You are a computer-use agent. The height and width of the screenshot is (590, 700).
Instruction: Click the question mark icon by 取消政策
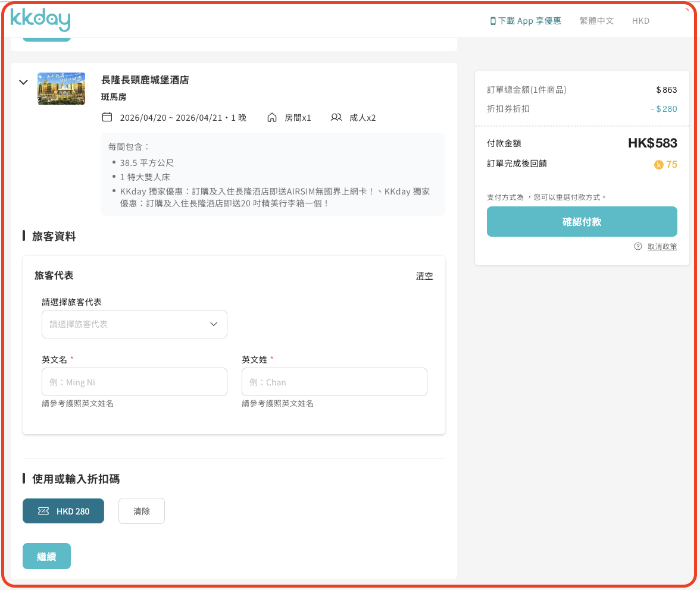tap(638, 246)
